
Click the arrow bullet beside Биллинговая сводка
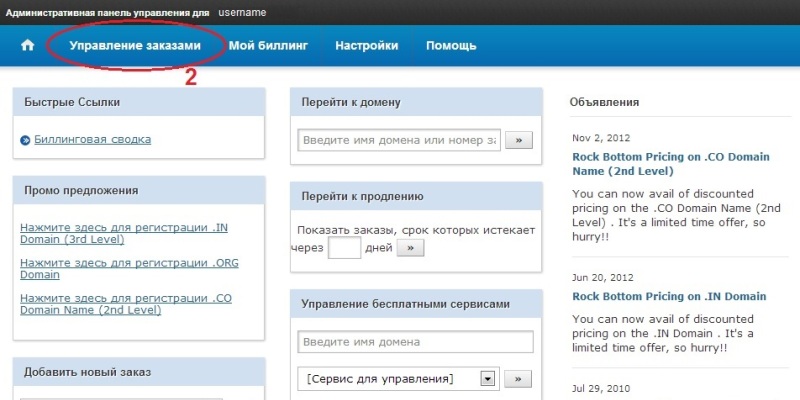pyautogui.click(x=25, y=140)
